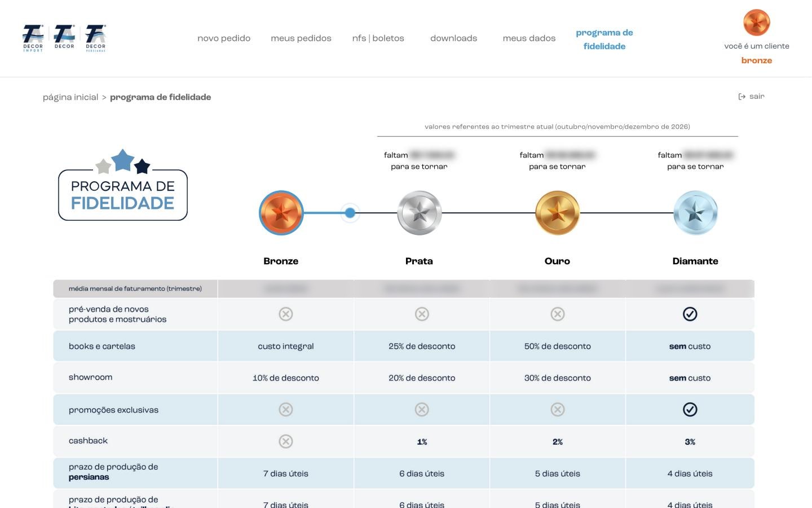Navigate to meus dados

(x=529, y=38)
